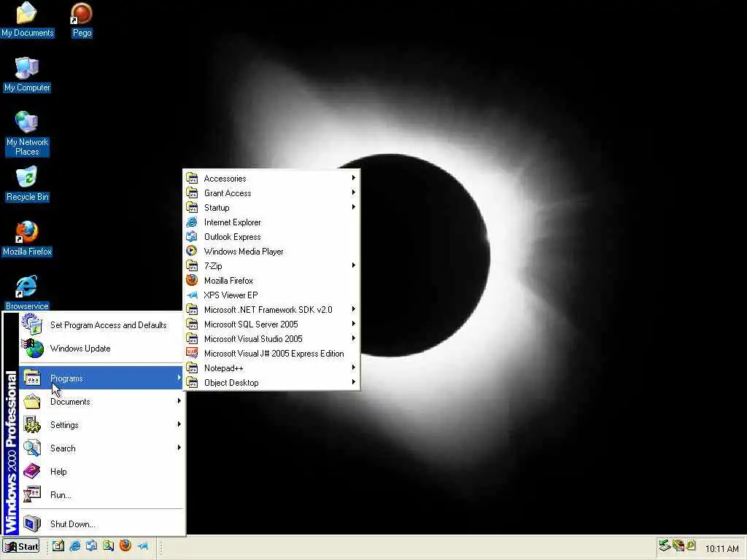Expand the Startup submenu arrow
Image resolution: width=747 pixels, height=560 pixels.
tap(354, 207)
